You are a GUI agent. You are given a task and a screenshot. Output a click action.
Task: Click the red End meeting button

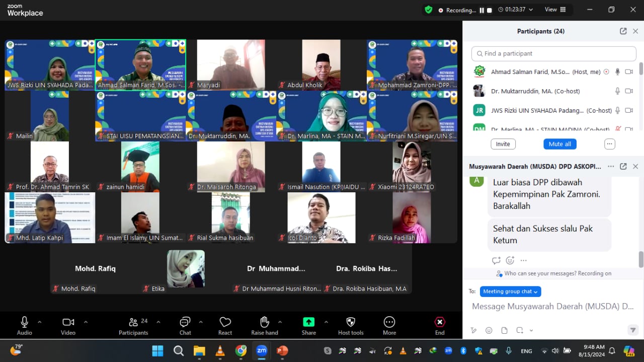click(x=440, y=326)
